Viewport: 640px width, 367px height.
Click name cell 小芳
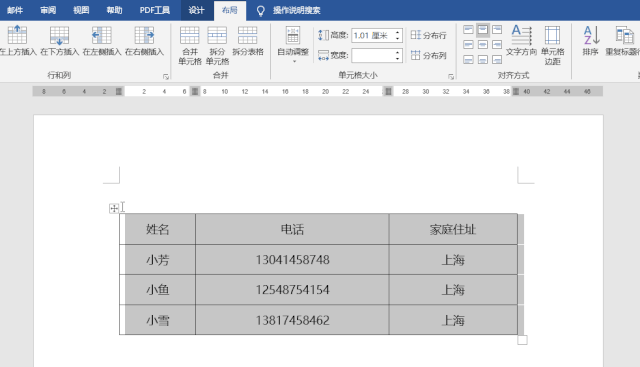(x=158, y=260)
